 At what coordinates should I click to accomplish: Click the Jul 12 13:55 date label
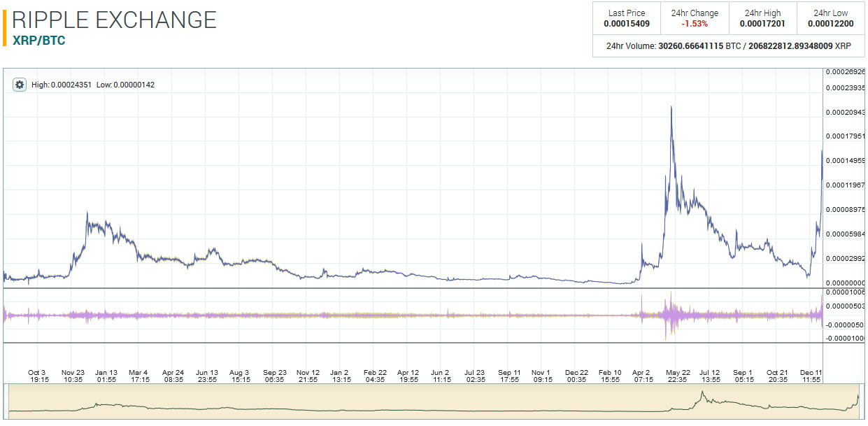click(x=709, y=376)
